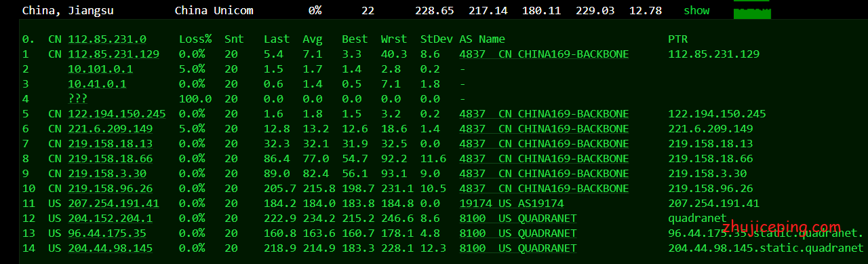Click the 'show' link for China Unicom
Viewport: 868px width, 264px height.
click(696, 10)
